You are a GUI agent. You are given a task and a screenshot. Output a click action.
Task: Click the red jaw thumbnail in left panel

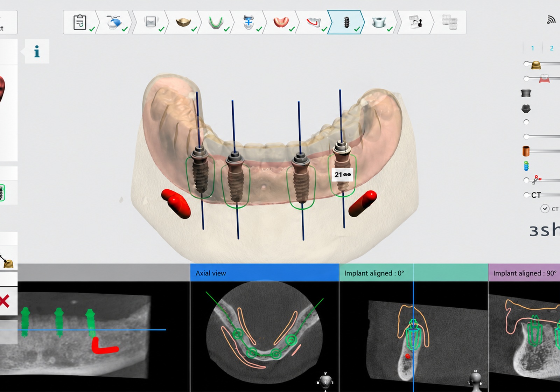coord(2,90)
